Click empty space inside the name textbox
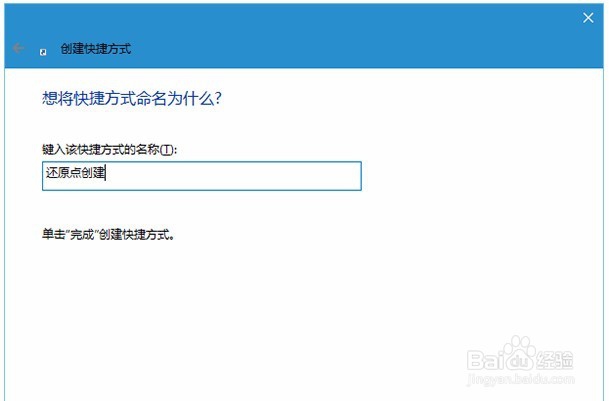The image size is (609, 401). [233, 176]
